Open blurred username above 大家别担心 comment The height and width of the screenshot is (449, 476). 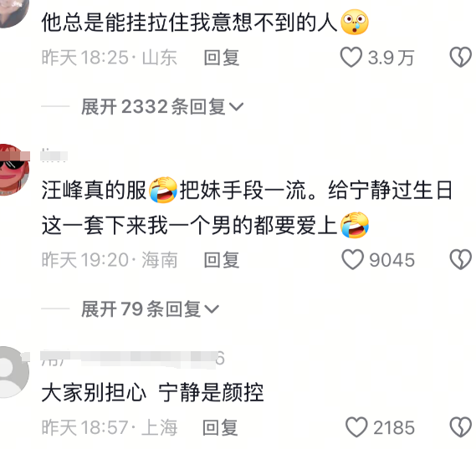(x=133, y=360)
